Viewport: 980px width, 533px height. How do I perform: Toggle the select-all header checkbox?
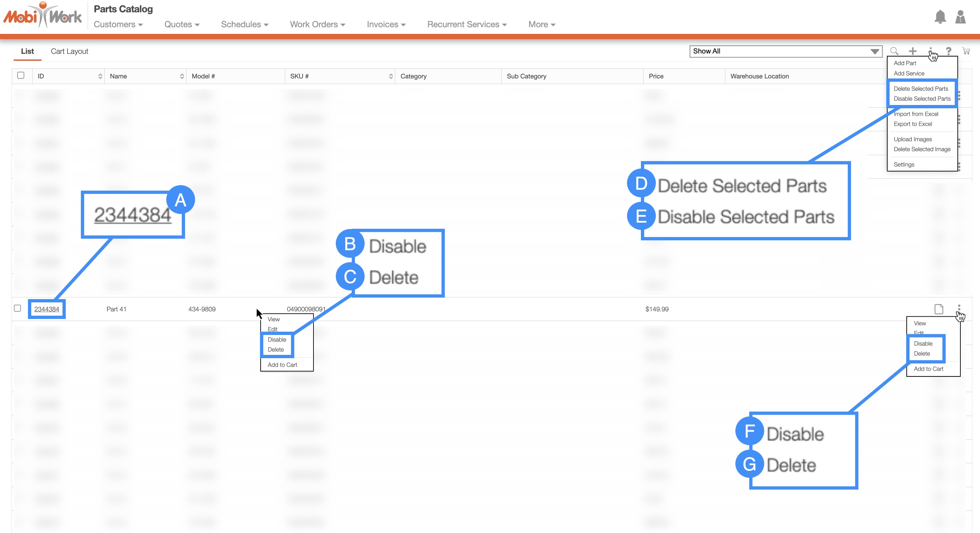point(21,75)
